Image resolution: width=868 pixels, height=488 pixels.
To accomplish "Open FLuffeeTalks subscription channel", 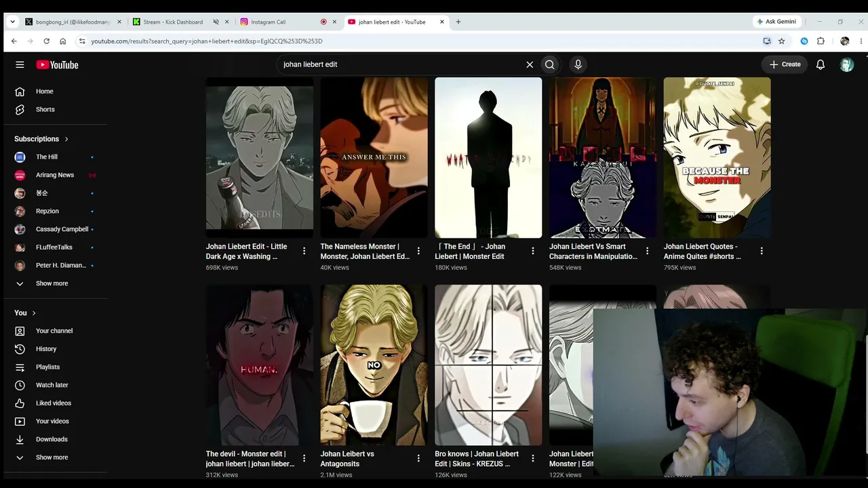I will point(56,247).
